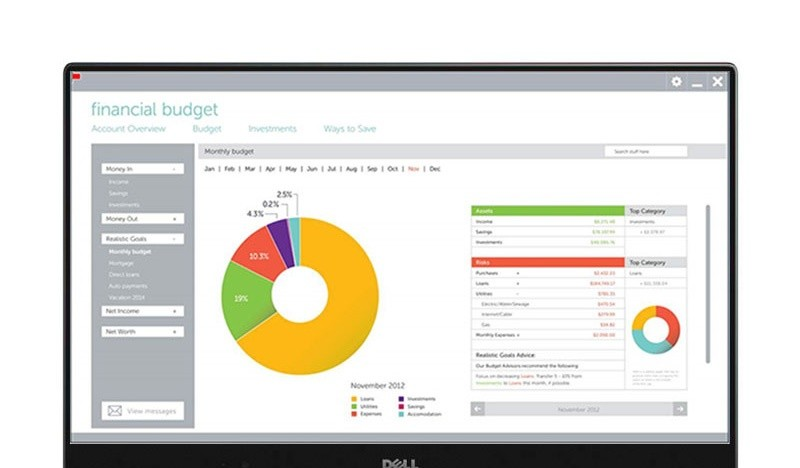Open Auto payments in sidebar
800x468 pixels.
pyautogui.click(x=128, y=286)
